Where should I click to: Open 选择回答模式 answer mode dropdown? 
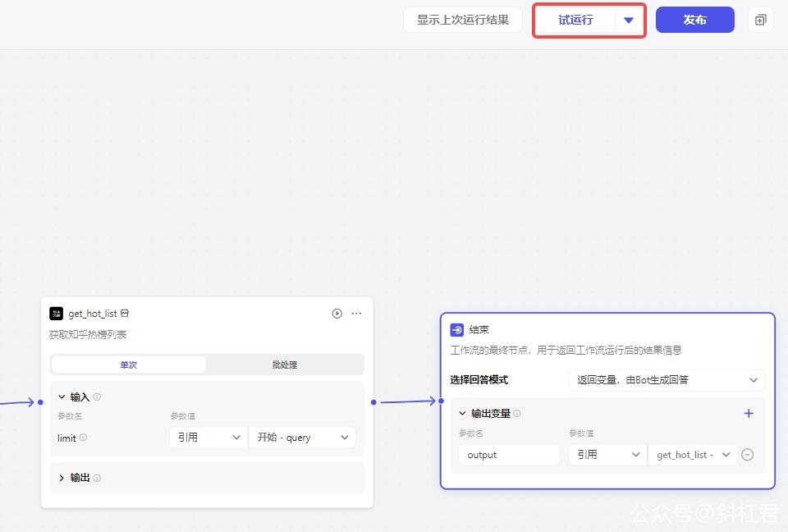point(667,380)
